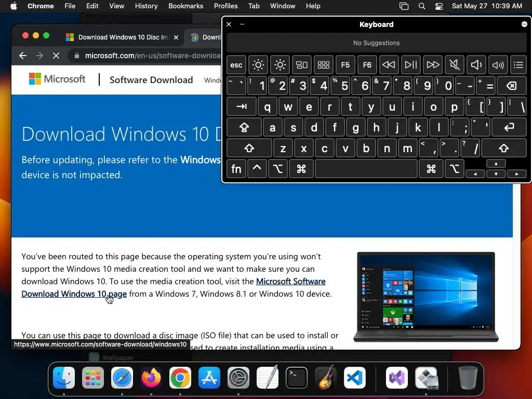Toggle the left shift key
Screen dimensions: 532x399
249,148
